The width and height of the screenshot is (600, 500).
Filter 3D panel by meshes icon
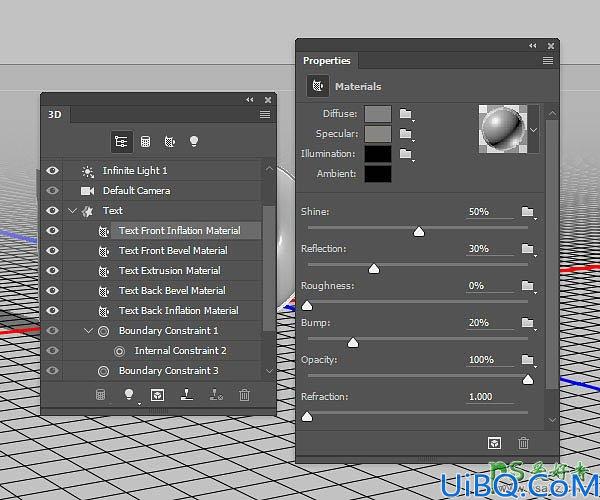tap(145, 142)
